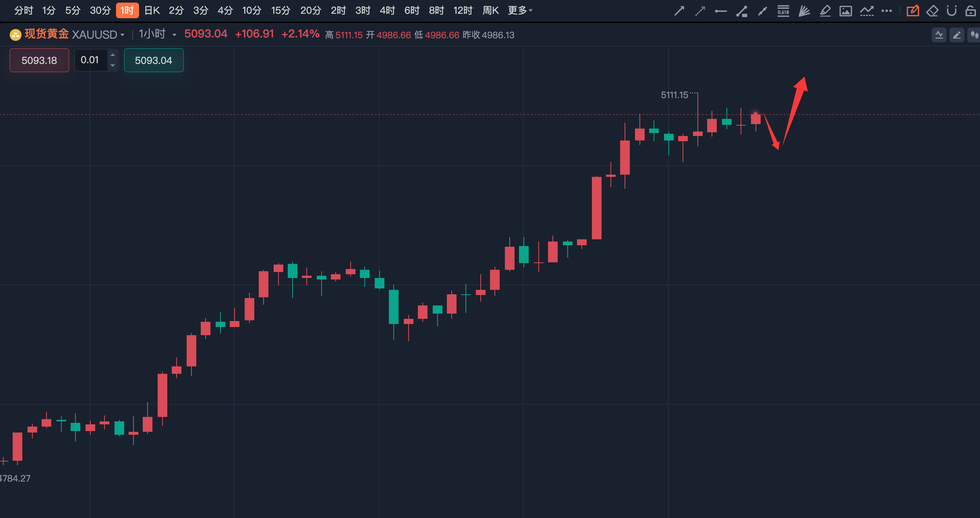980x518 pixels.
Task: Open the 更多 timeframes dropdown
Action: click(520, 11)
